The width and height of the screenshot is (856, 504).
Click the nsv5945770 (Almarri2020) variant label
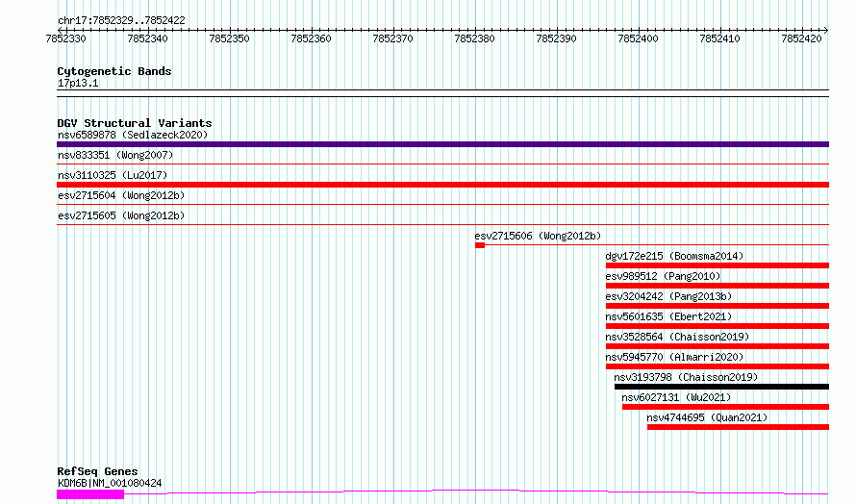coord(674,357)
